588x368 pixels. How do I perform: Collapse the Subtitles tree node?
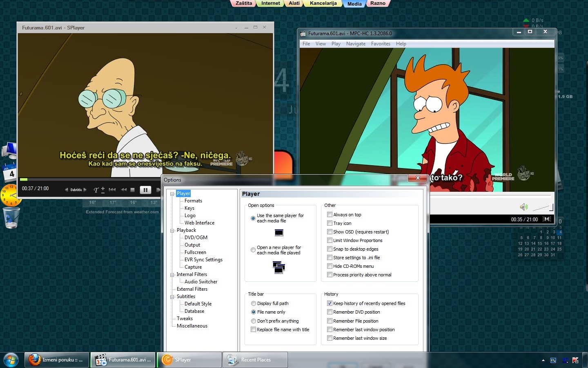coord(172,297)
